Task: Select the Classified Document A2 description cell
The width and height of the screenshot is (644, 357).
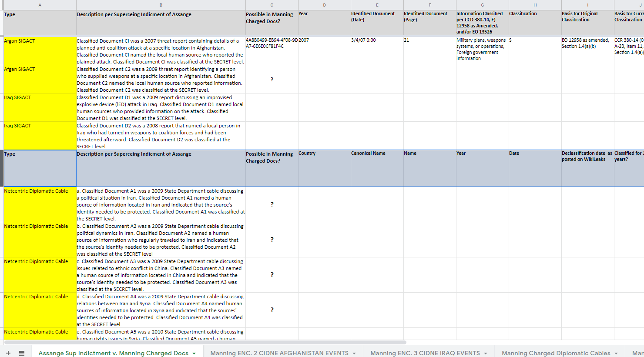Action: 161,240
